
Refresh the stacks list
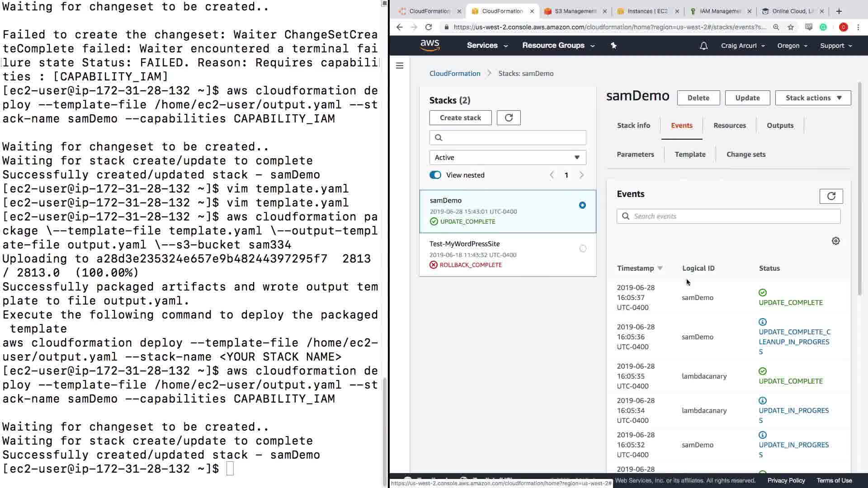(509, 118)
